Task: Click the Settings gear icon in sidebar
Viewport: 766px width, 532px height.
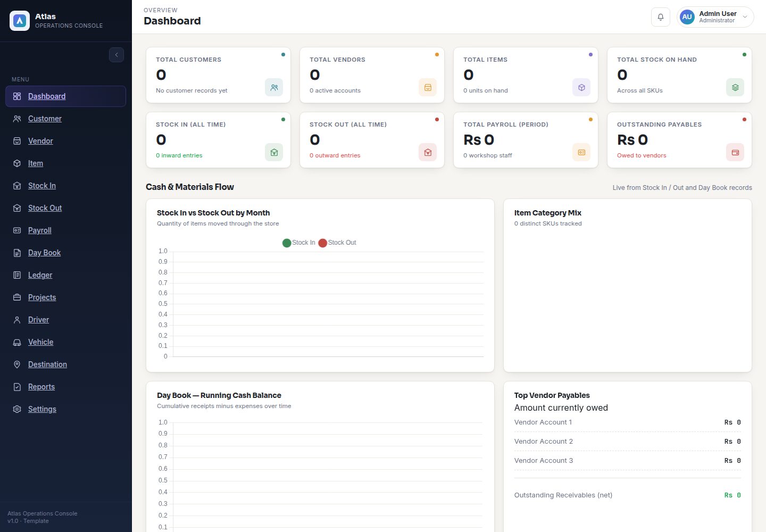Action: (17, 409)
